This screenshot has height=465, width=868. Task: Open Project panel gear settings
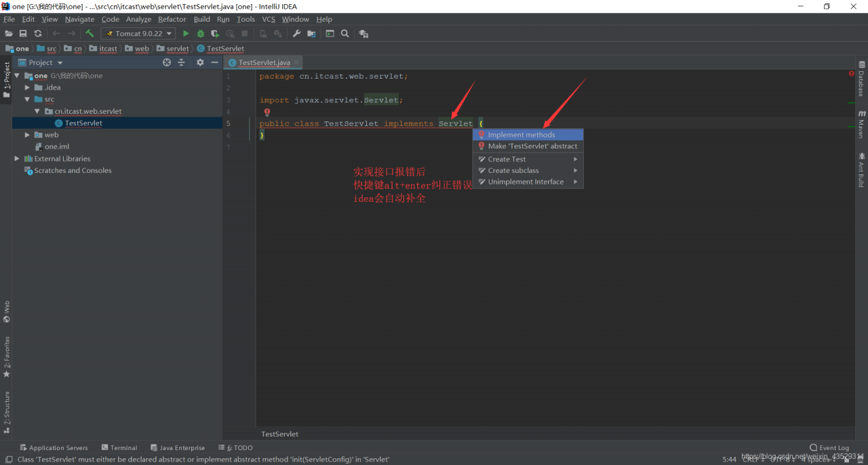click(x=200, y=62)
